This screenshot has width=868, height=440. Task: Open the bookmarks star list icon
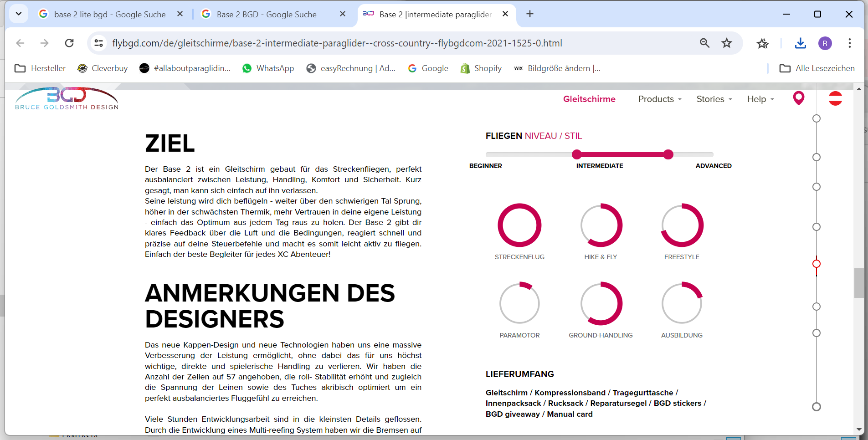[762, 43]
